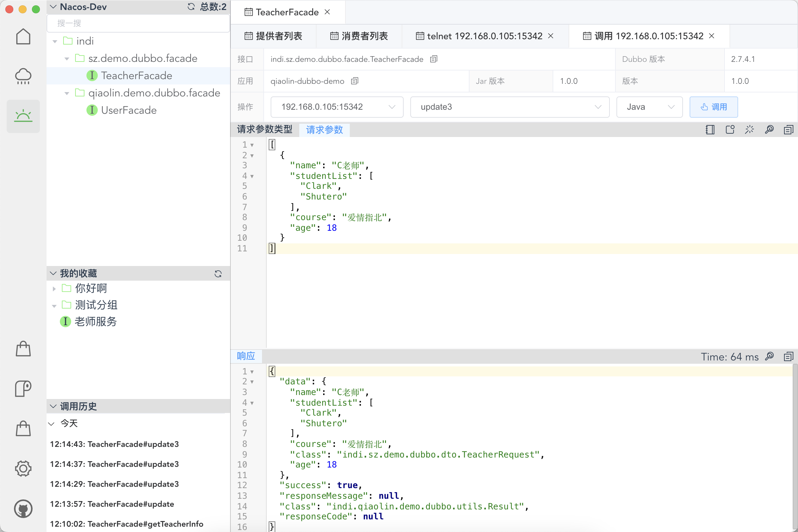Open the cloud icon in sidebar
This screenshot has height=532, width=798.
(23, 76)
